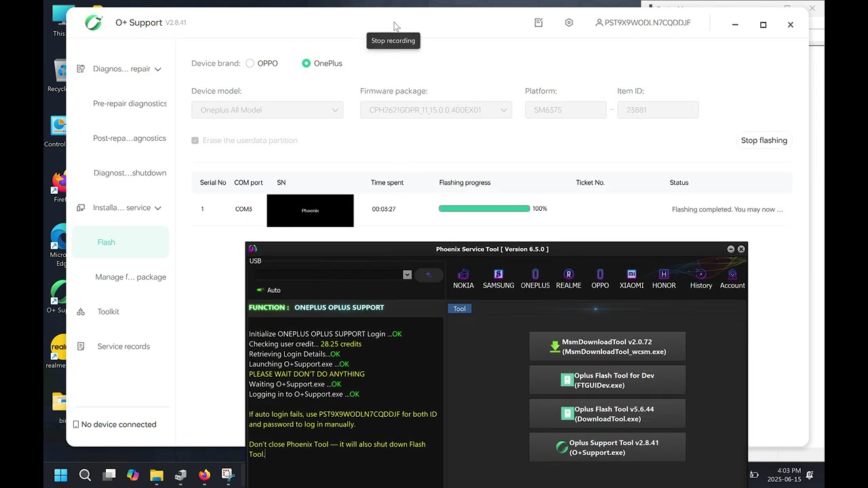Image resolution: width=868 pixels, height=488 pixels.
Task: Open O+ Support settings gear
Action: [569, 22]
